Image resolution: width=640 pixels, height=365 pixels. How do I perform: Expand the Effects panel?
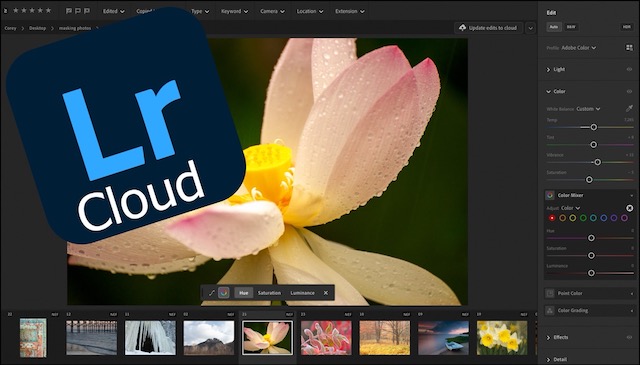point(549,338)
